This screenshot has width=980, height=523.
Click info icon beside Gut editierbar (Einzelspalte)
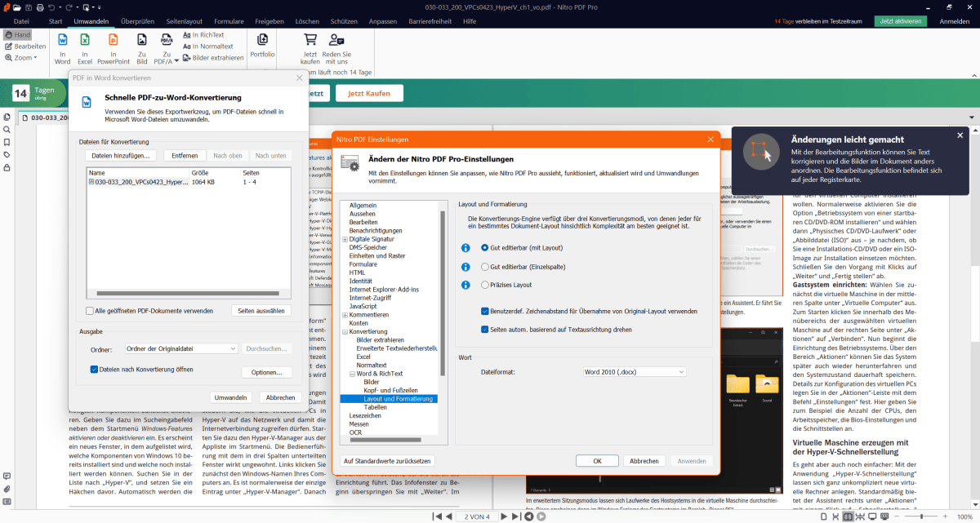pos(465,267)
